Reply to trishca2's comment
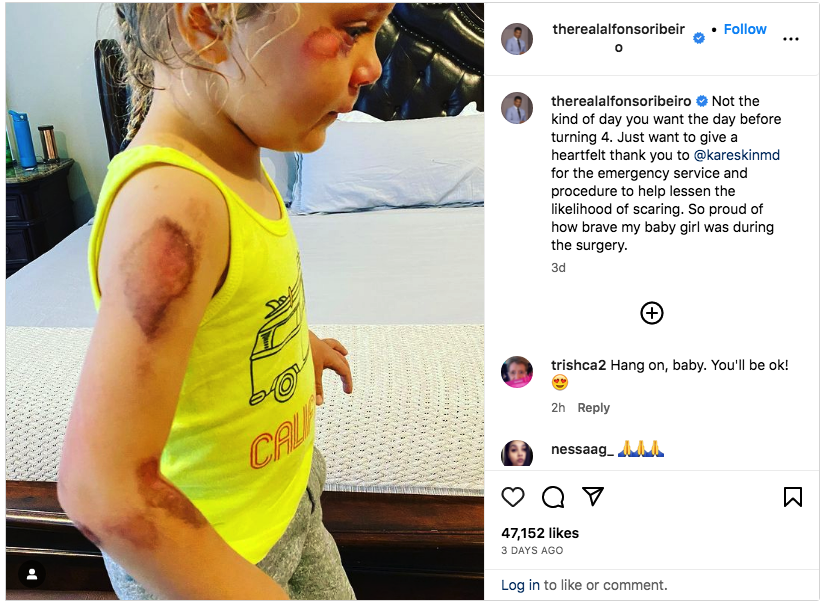 (593, 408)
